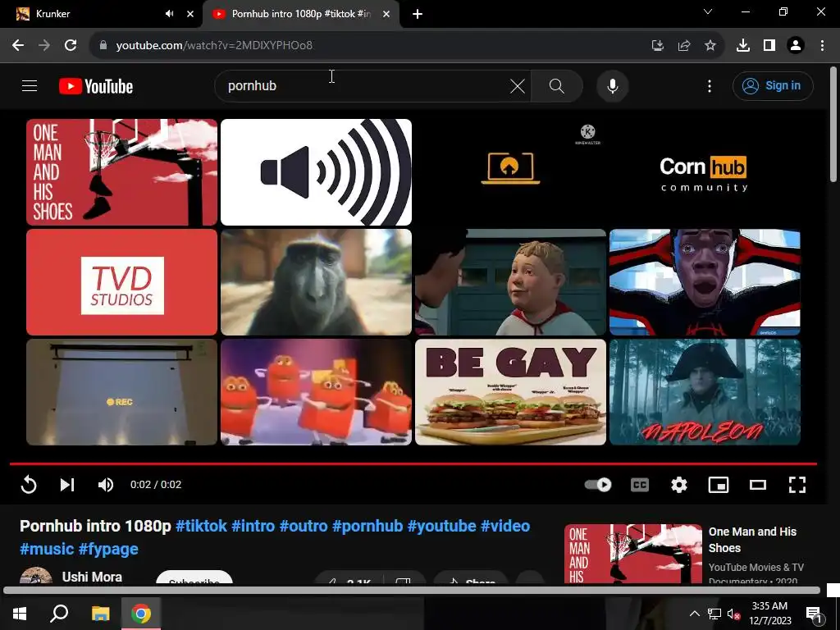This screenshot has width=840, height=630.
Task: Skip to the next video
Action: pos(67,485)
